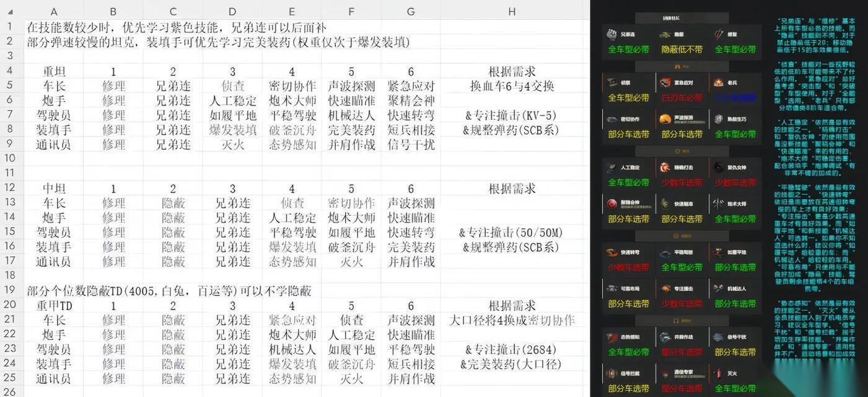Click the 侦查 cell in row 13
This screenshot has height=397, width=868.
pyautogui.click(x=292, y=203)
